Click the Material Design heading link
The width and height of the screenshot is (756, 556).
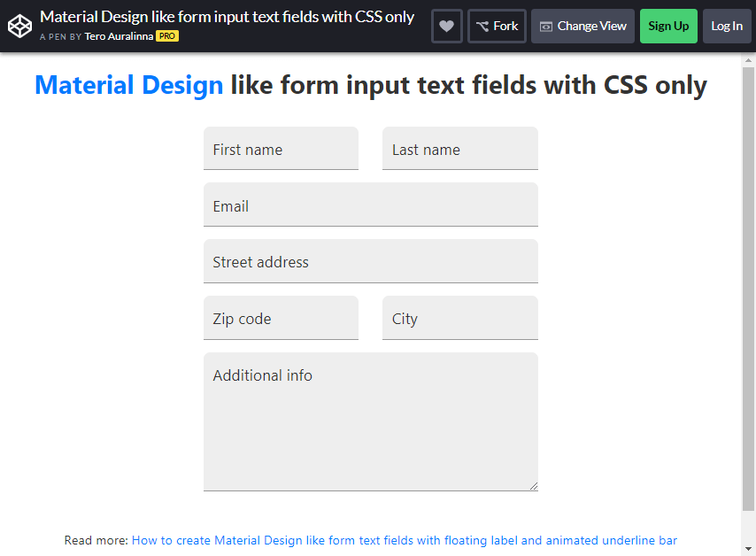[128, 85]
